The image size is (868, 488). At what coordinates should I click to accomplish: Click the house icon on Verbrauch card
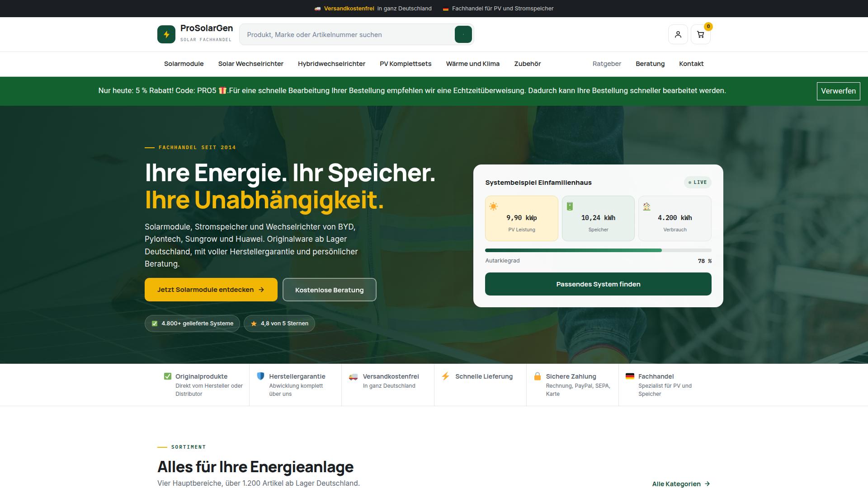[646, 206]
